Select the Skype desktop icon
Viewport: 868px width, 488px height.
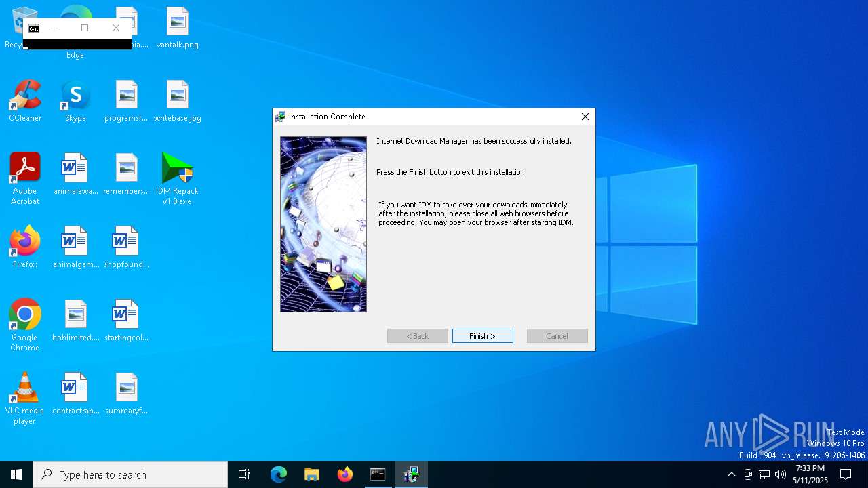coord(75,102)
